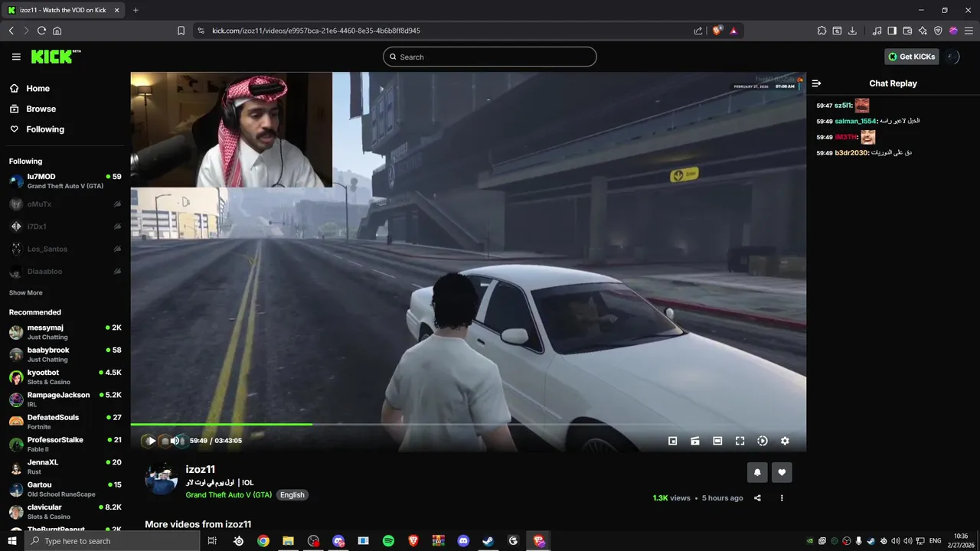Go to browser home page
The image size is (980, 551).
(57, 31)
